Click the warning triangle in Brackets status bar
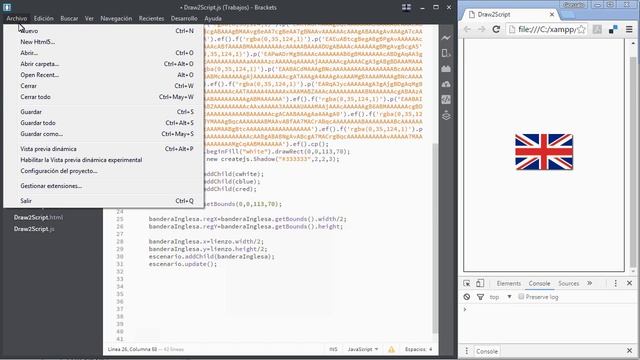 point(391,349)
